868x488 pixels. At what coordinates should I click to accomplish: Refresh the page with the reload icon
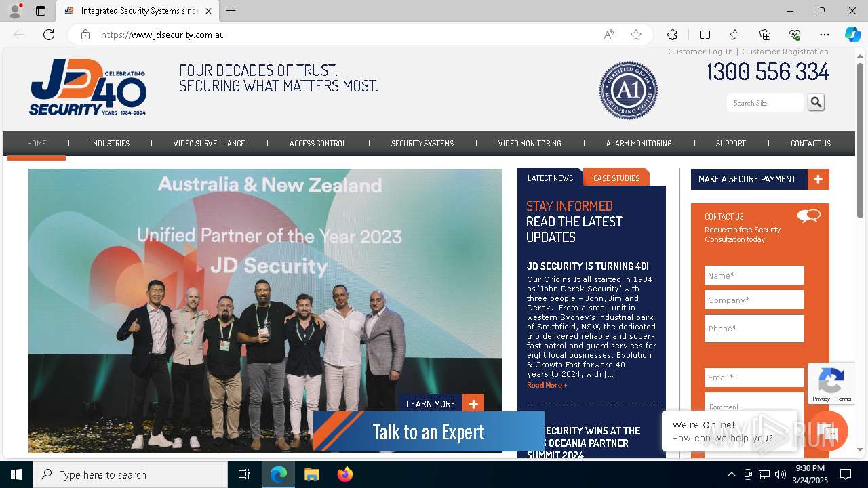49,35
